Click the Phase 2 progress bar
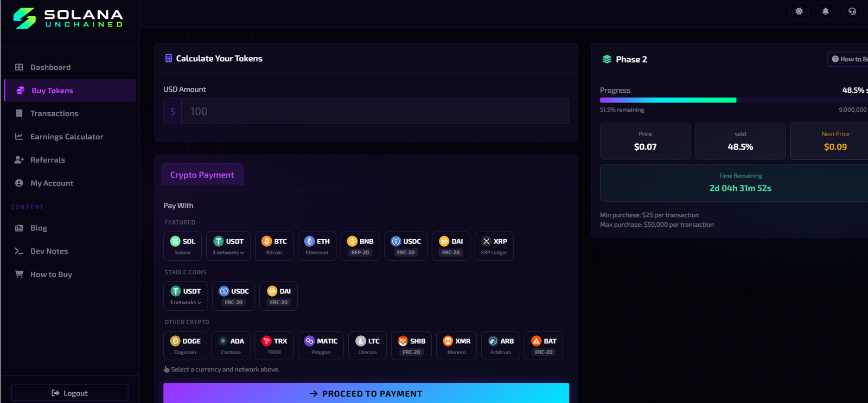868x403 pixels. point(734,100)
